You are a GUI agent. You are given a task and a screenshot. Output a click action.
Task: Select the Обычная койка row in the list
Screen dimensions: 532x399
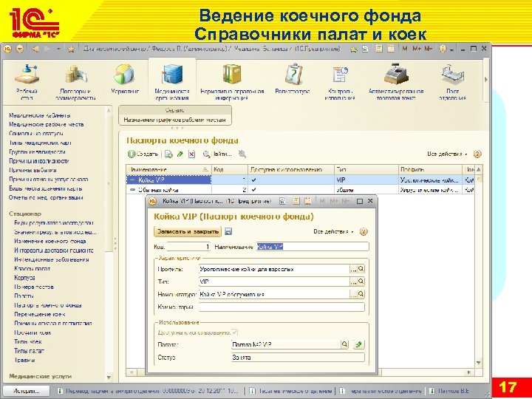[x=300, y=190]
